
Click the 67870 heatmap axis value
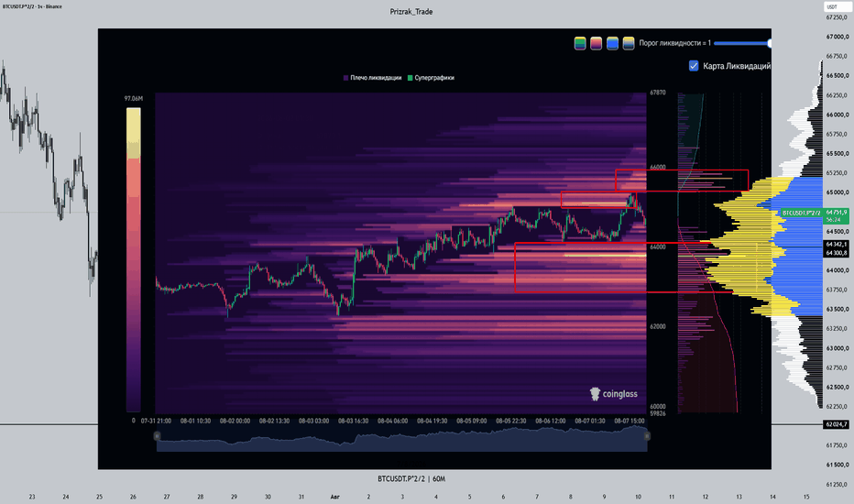(657, 93)
